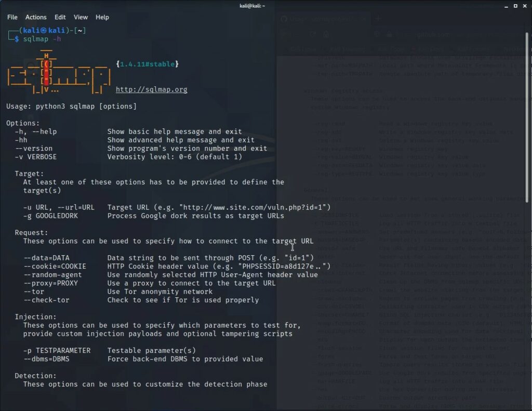Follow the http://sqlmap.org link
Viewport: 532px width, 411px height.
[151, 89]
